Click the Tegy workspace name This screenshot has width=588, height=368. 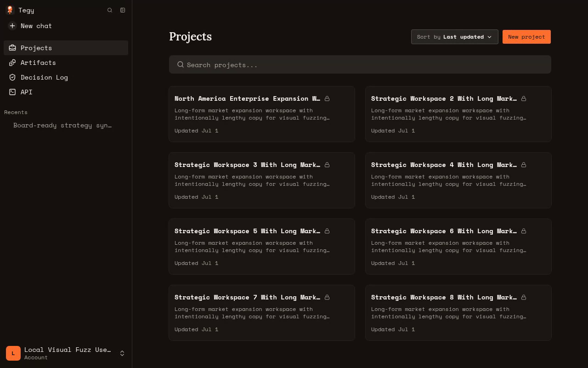tap(26, 10)
